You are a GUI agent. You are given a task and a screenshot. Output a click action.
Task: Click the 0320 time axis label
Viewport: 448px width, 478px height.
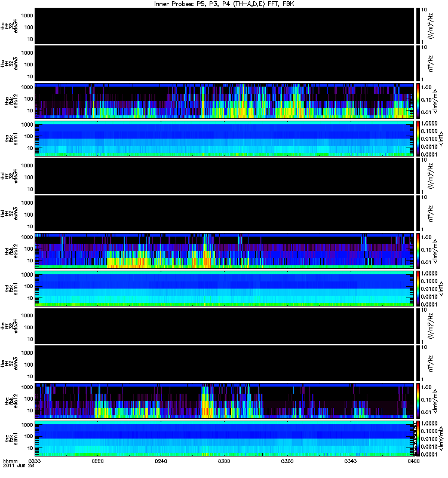(287, 461)
